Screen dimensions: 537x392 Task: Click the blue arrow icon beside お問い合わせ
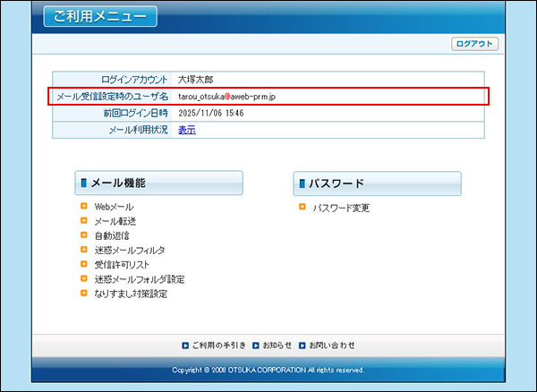pyautogui.click(x=303, y=345)
